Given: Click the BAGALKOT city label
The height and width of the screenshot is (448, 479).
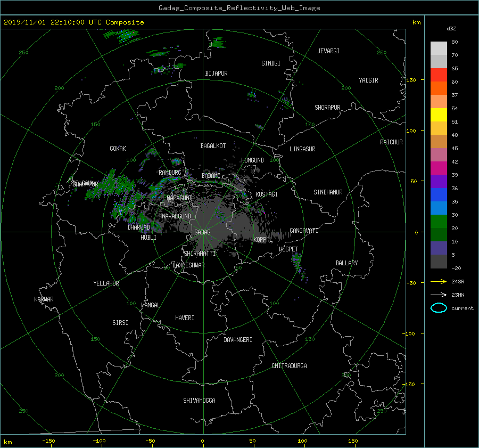Looking at the screenshot, I should tap(213, 146).
